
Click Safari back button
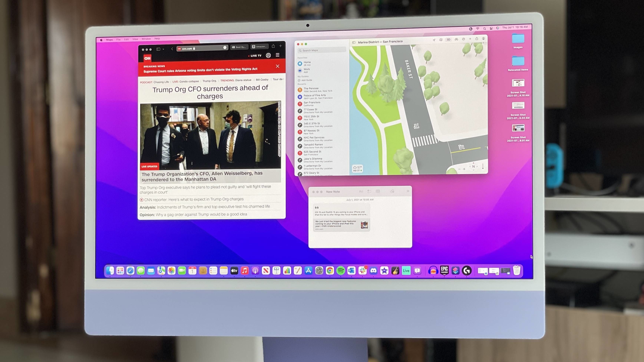[172, 49]
